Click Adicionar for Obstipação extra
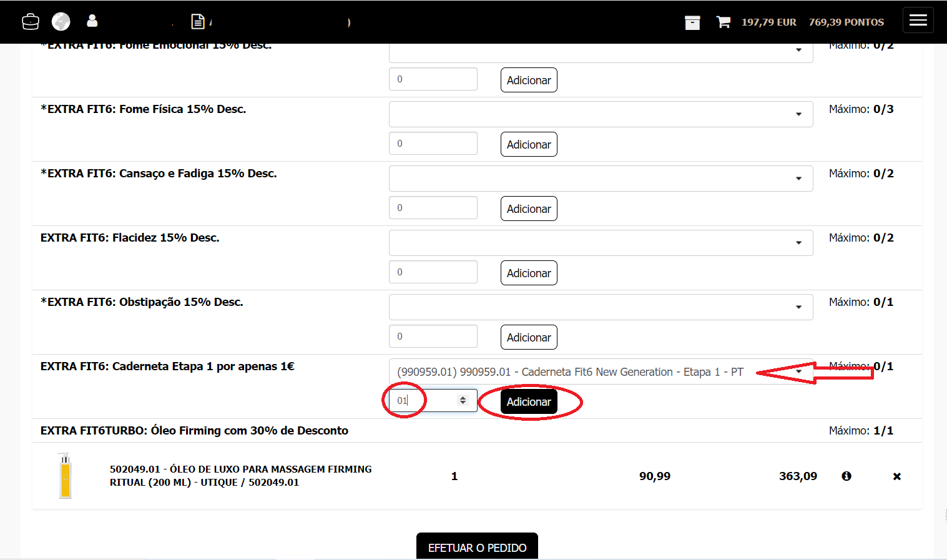This screenshot has height=560, width=947. (528, 338)
